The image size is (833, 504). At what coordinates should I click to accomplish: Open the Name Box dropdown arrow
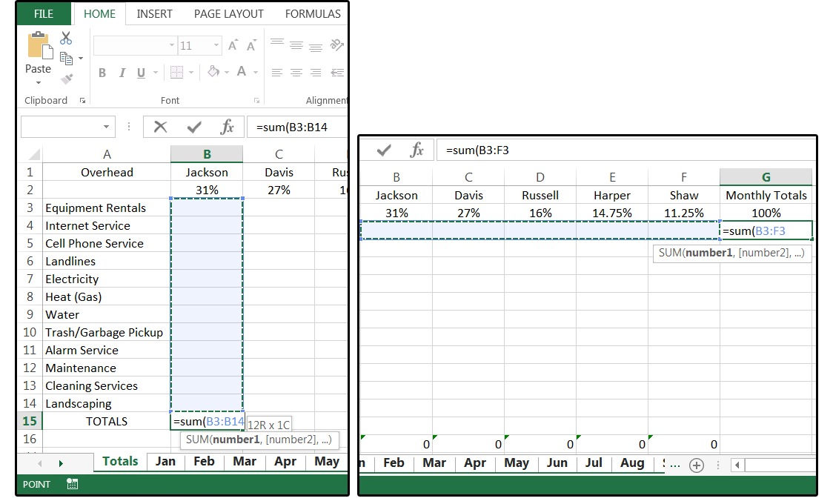point(106,127)
